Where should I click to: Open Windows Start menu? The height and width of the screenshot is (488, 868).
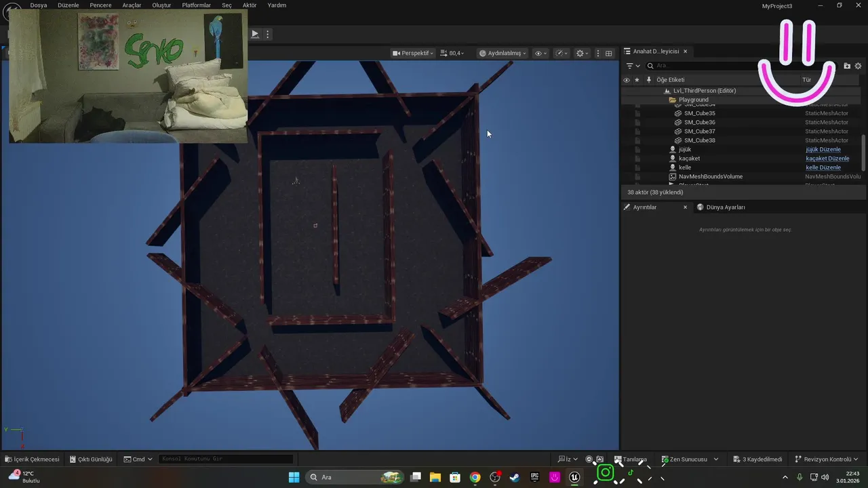294,477
